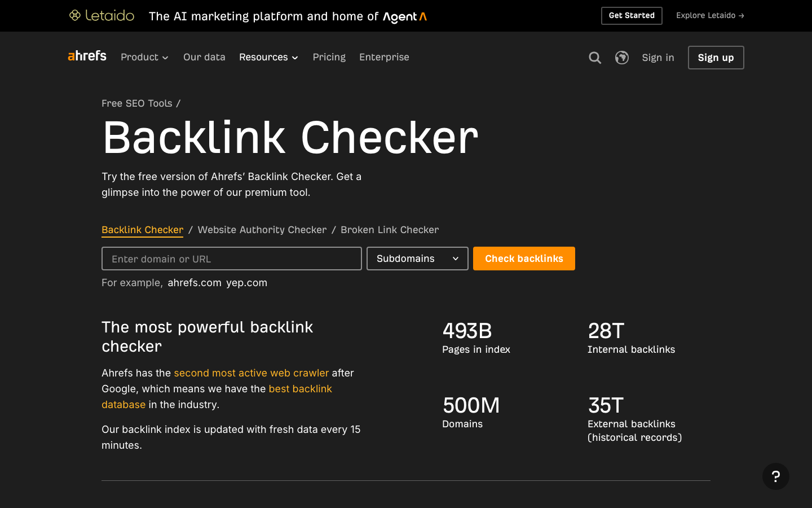Open the Subdomains mode dropdown
This screenshot has width=812, height=508.
(x=417, y=259)
